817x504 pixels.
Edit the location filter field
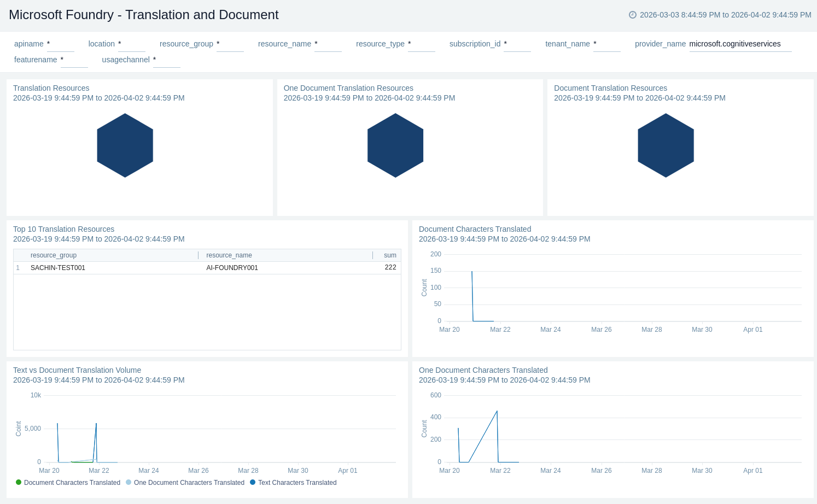coord(131,44)
